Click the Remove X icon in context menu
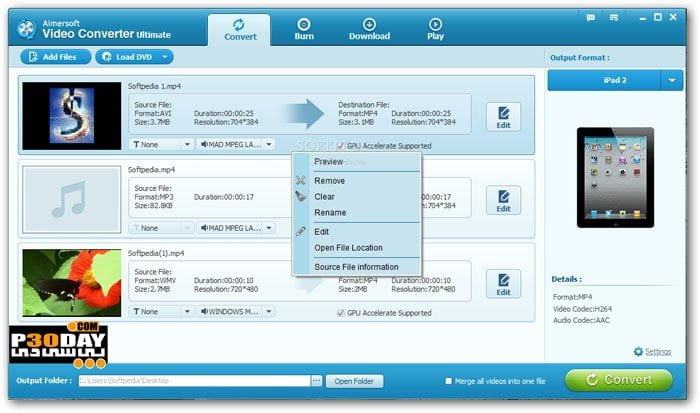The height and width of the screenshot is (413, 700). coord(300,180)
